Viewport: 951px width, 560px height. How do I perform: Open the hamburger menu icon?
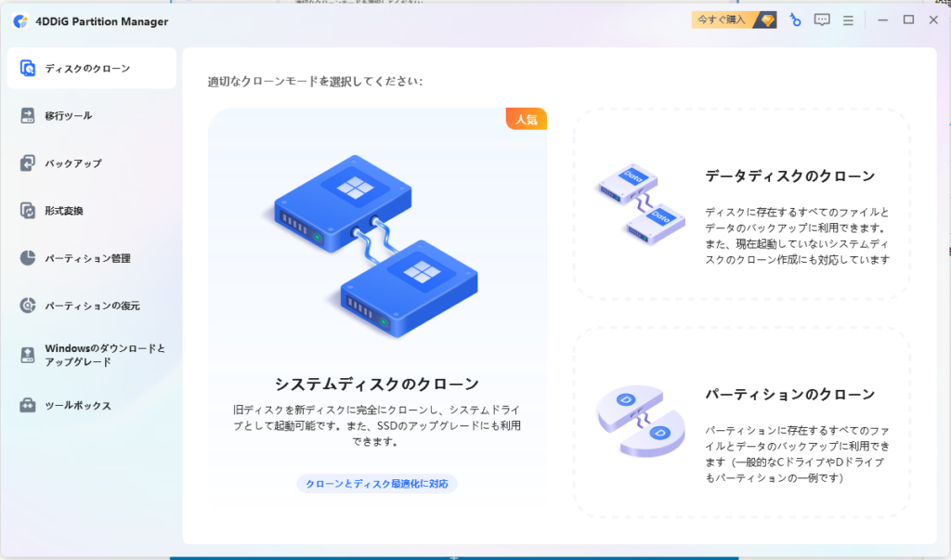(x=848, y=20)
